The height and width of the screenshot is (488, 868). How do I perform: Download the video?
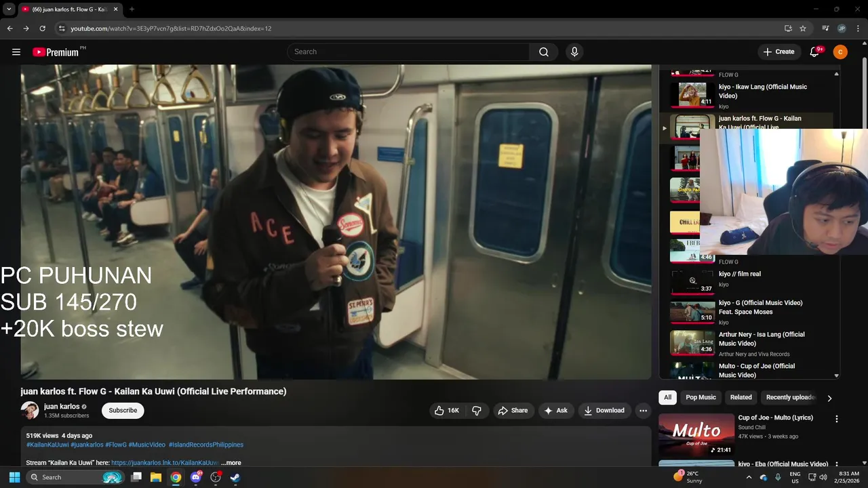pos(604,410)
